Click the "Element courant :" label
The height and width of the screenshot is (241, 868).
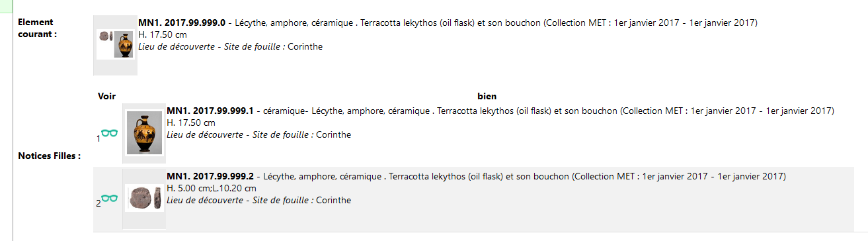coord(38,28)
